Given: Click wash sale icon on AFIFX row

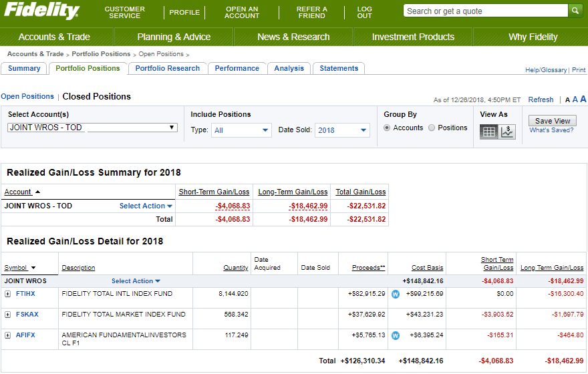Looking at the screenshot, I should [396, 335].
